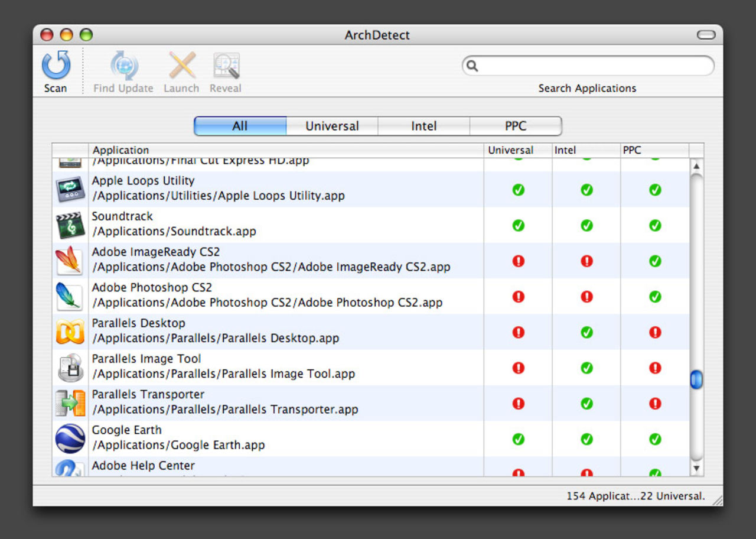Click the toolbar toggle pill button

pos(706,35)
